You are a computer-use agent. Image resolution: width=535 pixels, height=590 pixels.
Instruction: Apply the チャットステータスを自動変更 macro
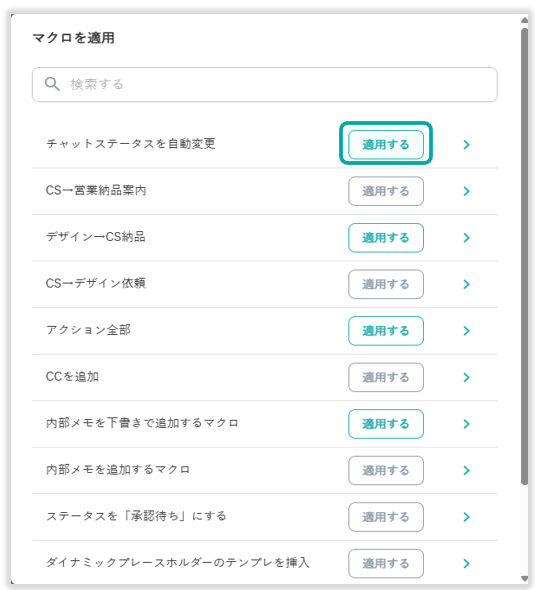pyautogui.click(x=386, y=144)
